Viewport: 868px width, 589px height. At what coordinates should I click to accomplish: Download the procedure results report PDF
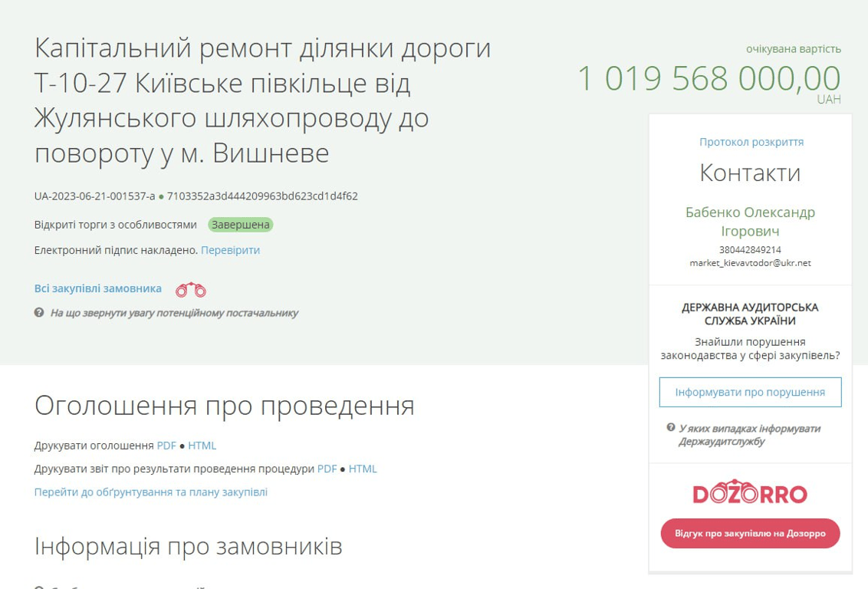(x=327, y=469)
